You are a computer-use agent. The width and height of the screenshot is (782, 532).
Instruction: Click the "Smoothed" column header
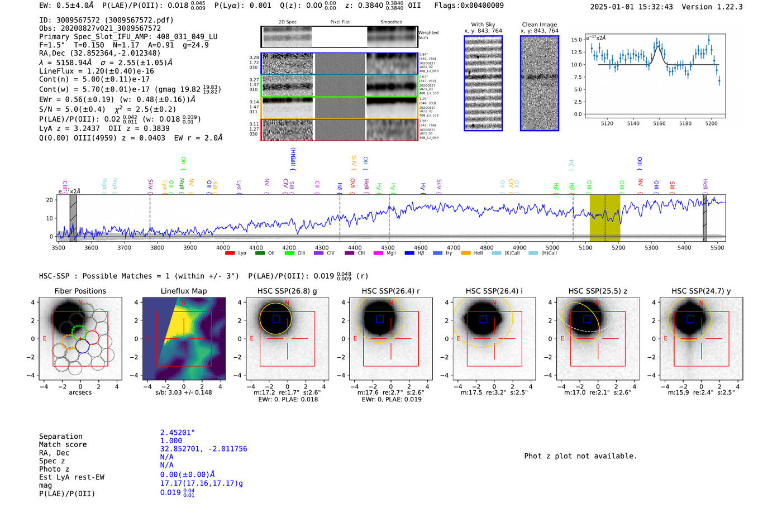tap(392, 22)
